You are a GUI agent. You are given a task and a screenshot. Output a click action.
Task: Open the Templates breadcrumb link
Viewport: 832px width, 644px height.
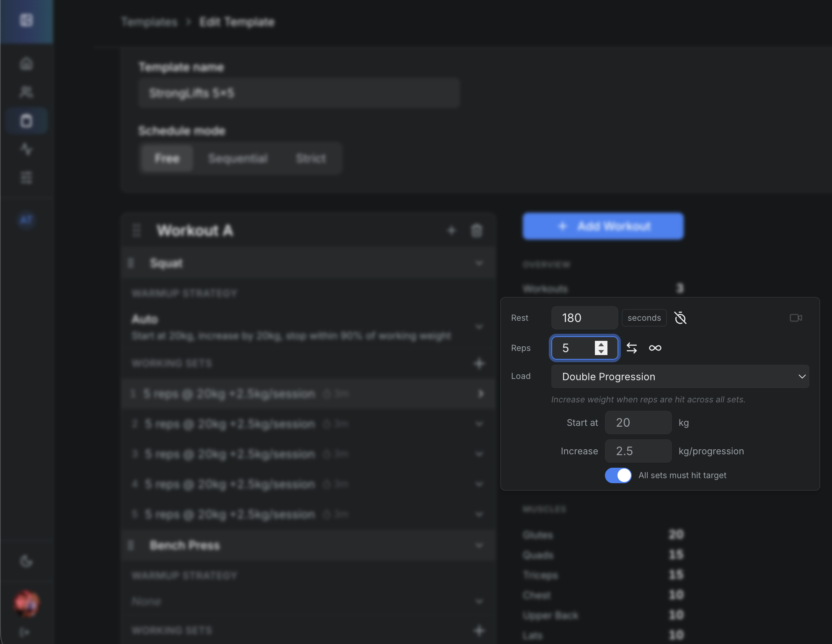point(149,22)
